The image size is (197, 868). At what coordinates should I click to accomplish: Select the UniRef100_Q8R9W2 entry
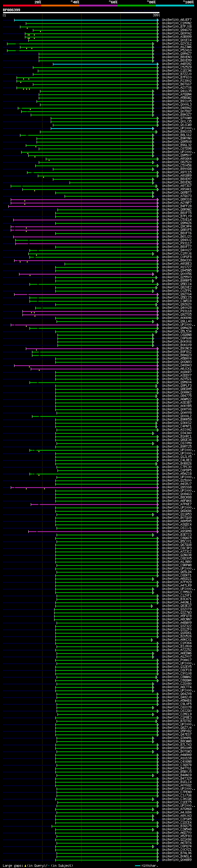point(176,210)
